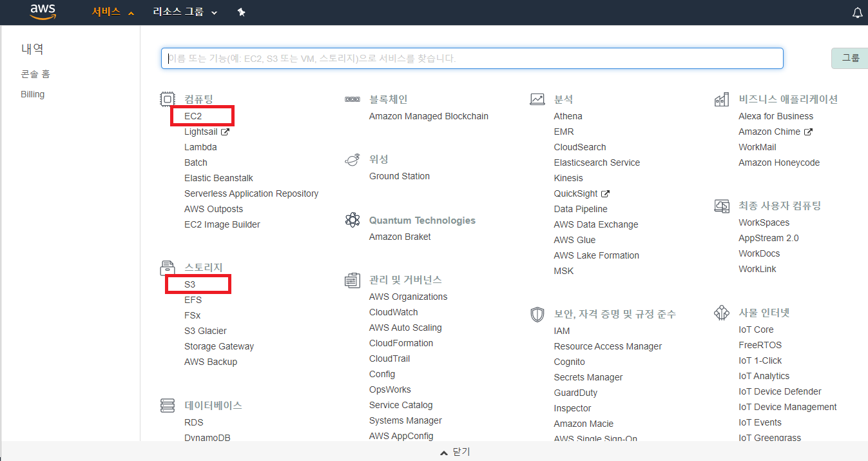Open the S3 service
The width and height of the screenshot is (868, 461).
(190, 284)
